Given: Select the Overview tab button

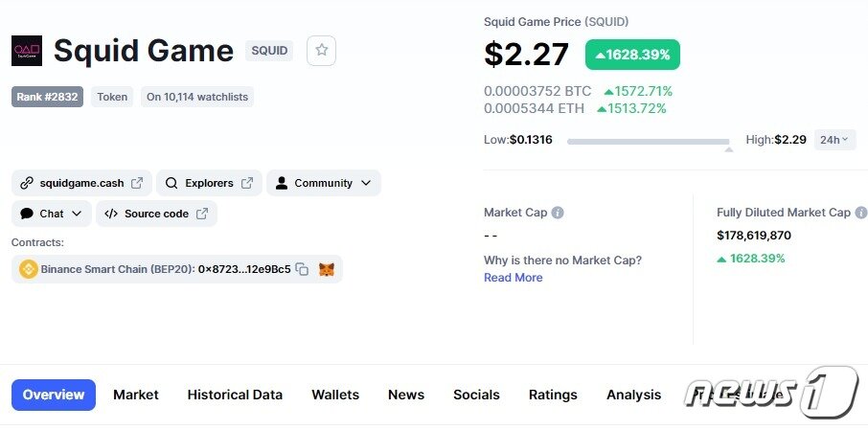Looking at the screenshot, I should [x=54, y=395].
